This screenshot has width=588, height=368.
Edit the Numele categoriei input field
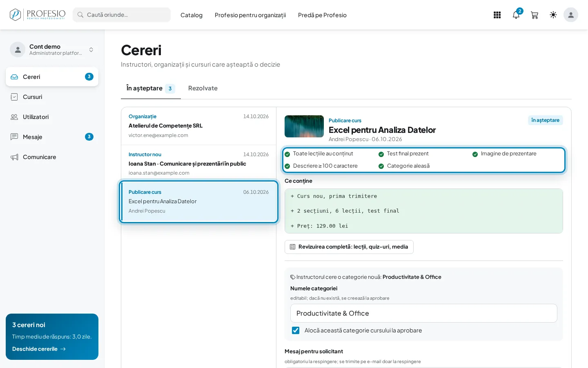point(424,313)
